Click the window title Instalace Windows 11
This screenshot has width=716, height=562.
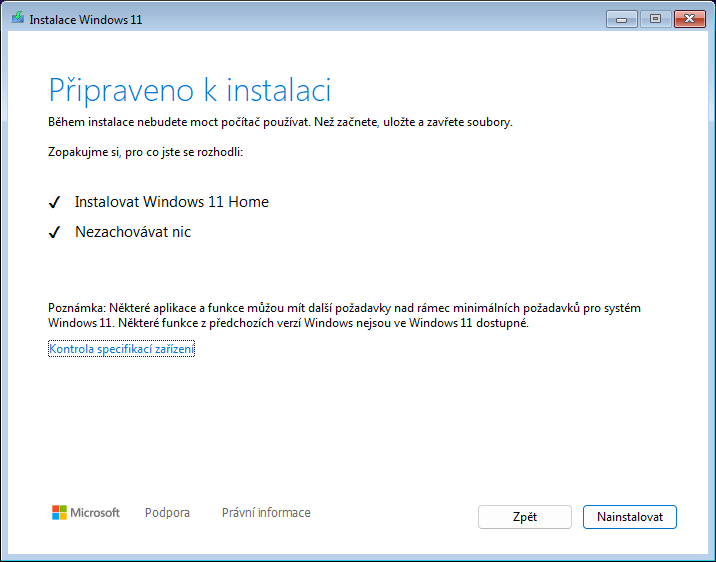pos(85,20)
